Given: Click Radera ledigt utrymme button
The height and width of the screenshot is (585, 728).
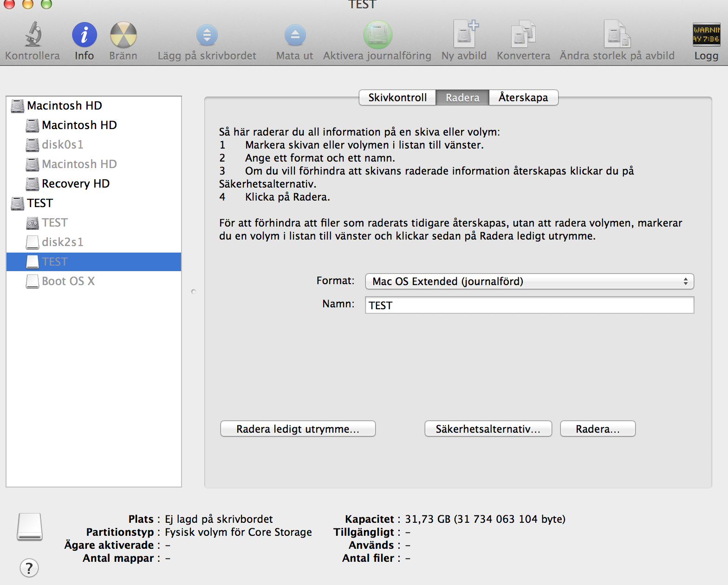Looking at the screenshot, I should (298, 429).
